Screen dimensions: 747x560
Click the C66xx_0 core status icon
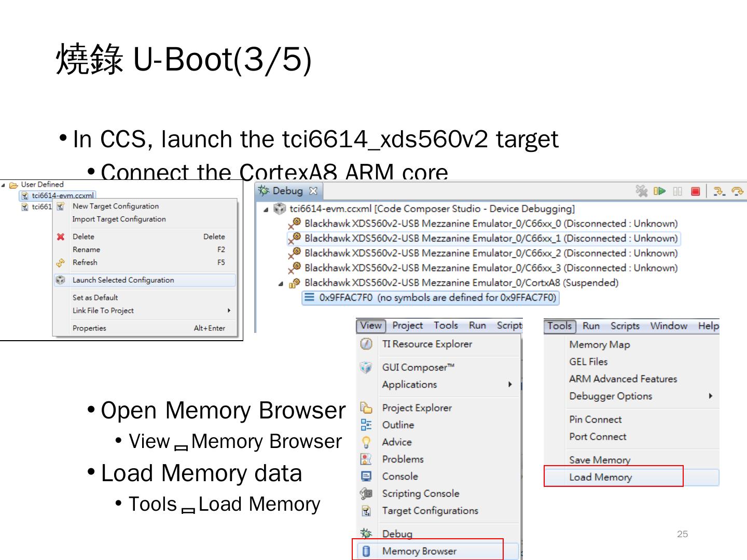pos(294,224)
